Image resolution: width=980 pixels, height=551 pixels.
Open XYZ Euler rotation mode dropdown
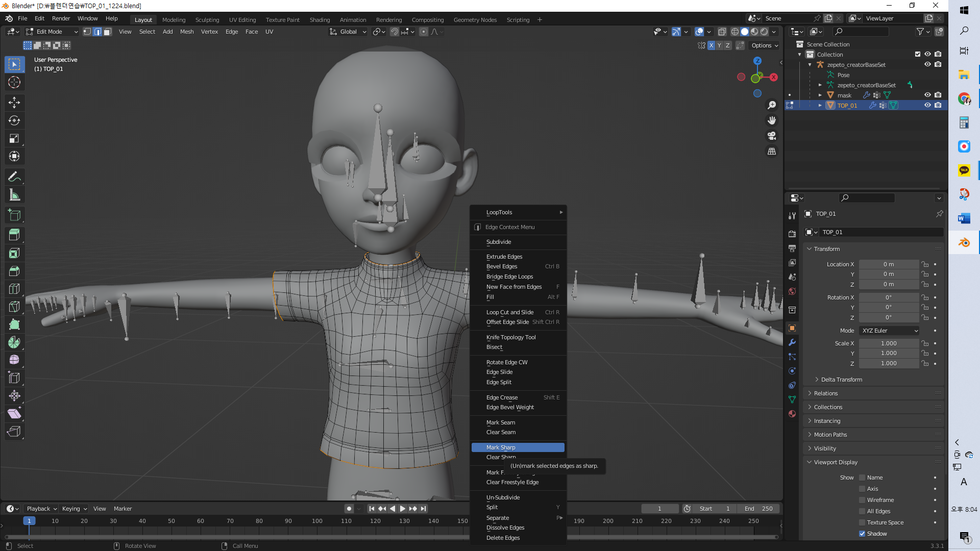point(889,331)
